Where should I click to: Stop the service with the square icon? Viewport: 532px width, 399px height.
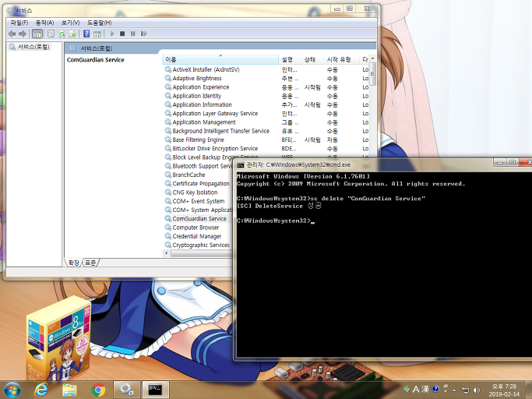(x=122, y=34)
